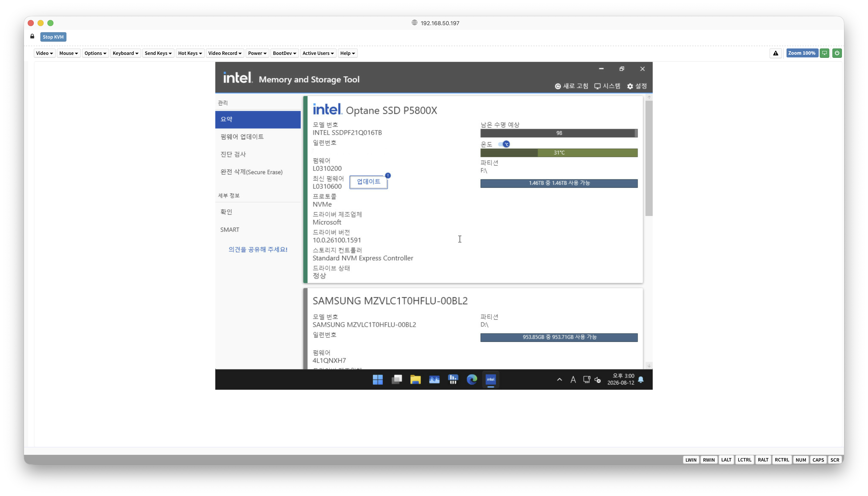The width and height of the screenshot is (868, 496).
Task: Click 새로 고침 refresh button
Action: [x=571, y=86]
